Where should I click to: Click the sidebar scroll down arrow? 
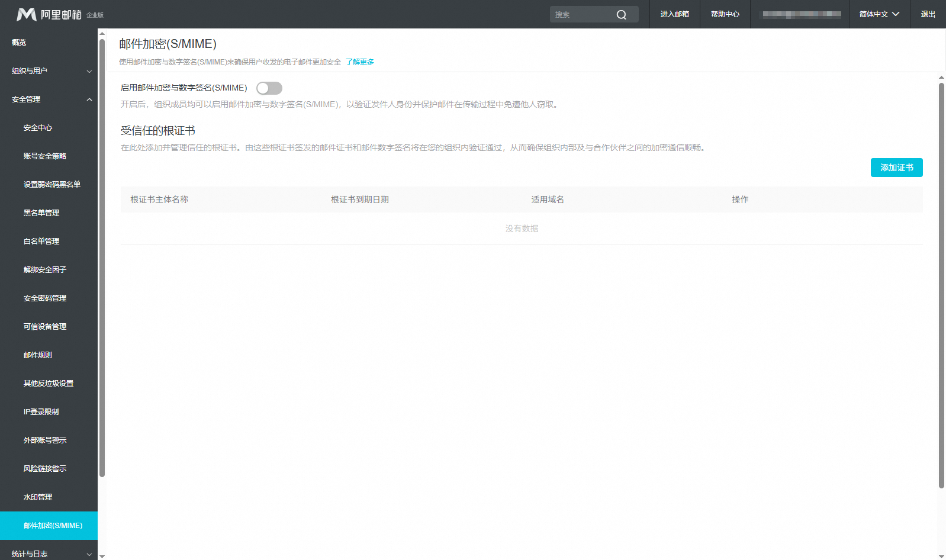(x=102, y=556)
